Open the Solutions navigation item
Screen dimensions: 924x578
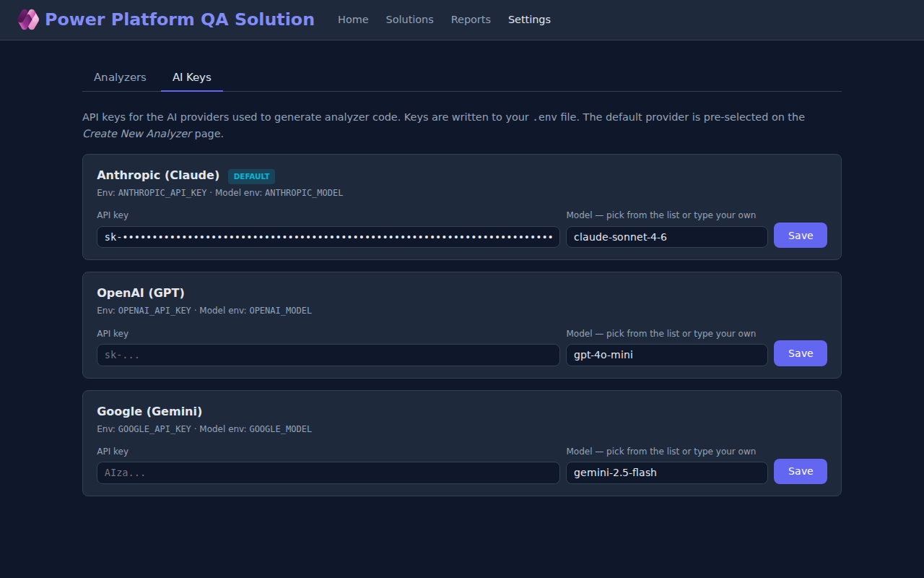click(409, 20)
